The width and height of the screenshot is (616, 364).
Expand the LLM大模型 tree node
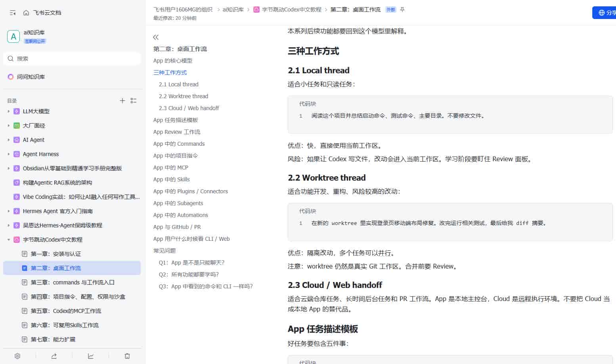pyautogui.click(x=9, y=111)
